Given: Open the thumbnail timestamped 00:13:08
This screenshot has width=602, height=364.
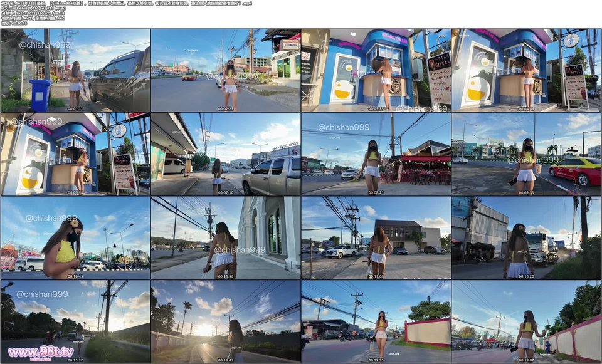Looking at the screenshot, I should [376, 238].
